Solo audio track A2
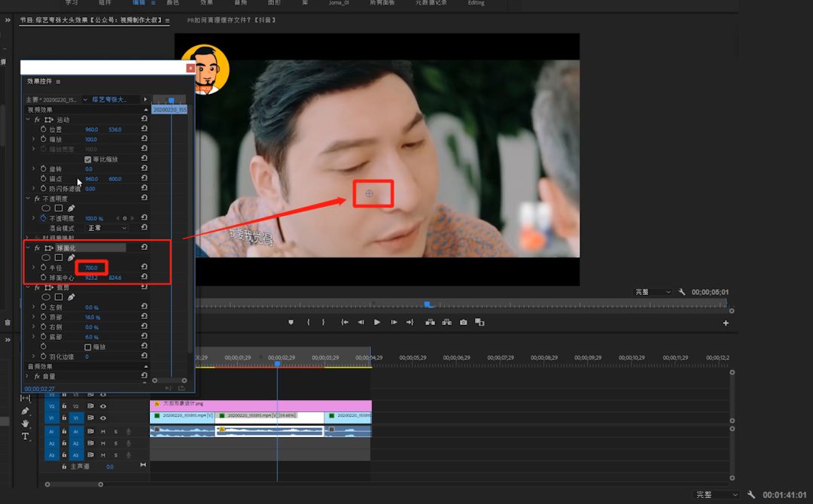Image resolution: width=813 pixels, height=504 pixels. tap(116, 443)
